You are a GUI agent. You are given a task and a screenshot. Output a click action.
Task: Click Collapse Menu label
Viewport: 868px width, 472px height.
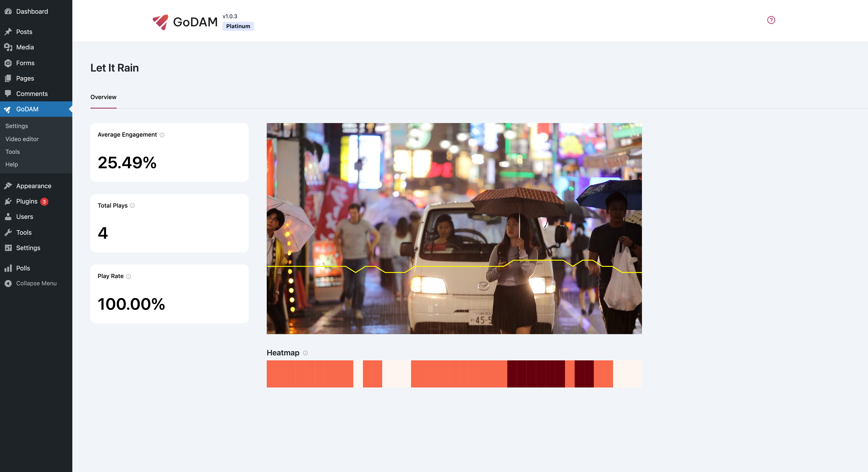coord(36,283)
